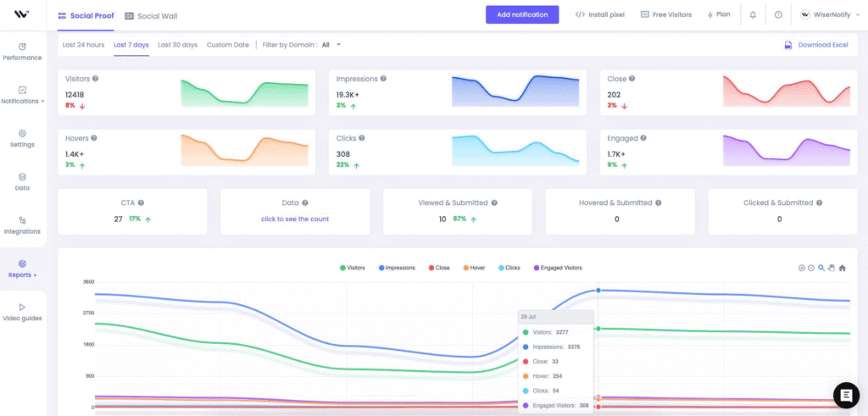This screenshot has width=868, height=416.
Task: Click the chart zoom-out minus icon
Action: pyautogui.click(x=811, y=268)
